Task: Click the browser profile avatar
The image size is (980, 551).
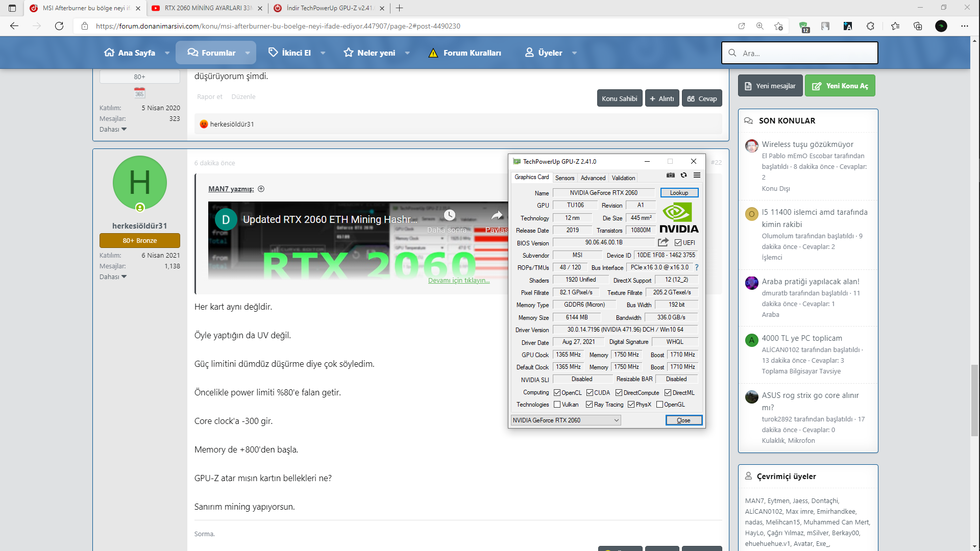Action: point(941,26)
